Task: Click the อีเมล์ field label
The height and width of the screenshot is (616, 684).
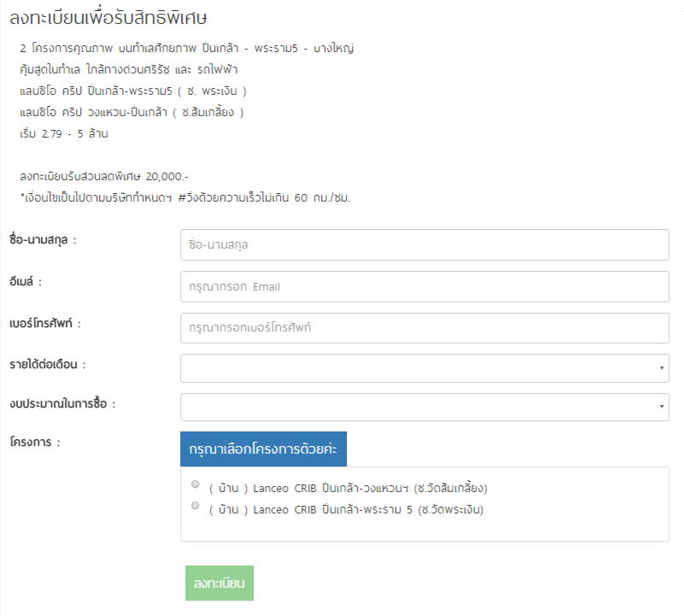Action: pyautogui.click(x=26, y=282)
